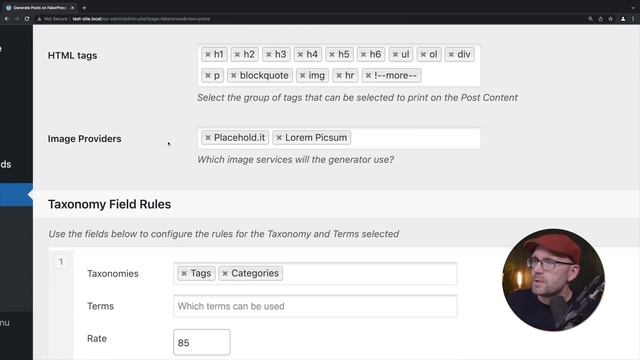Image resolution: width=640 pixels, height=360 pixels.
Task: Click the Terms input field
Action: [315, 306]
